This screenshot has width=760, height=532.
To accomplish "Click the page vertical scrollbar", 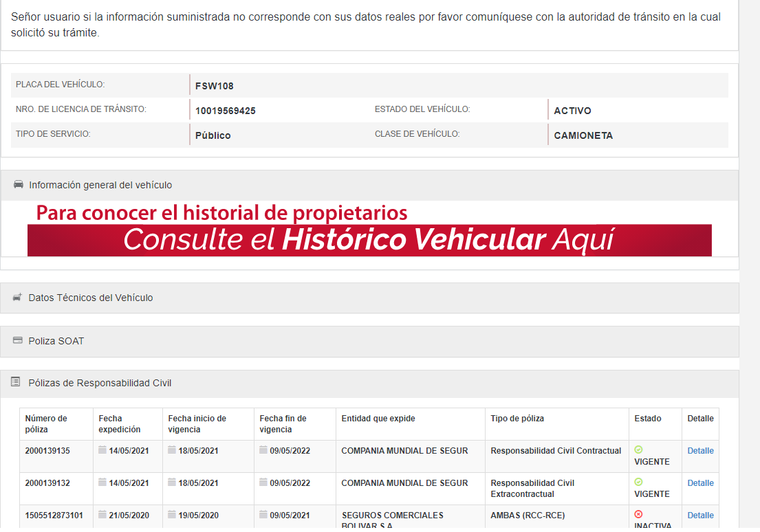I will point(750,275).
